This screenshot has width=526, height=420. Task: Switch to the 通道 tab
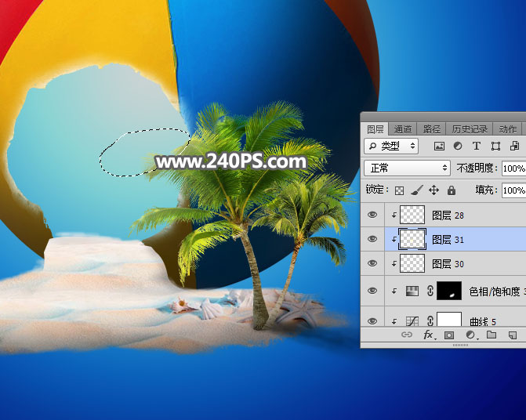[x=403, y=129]
